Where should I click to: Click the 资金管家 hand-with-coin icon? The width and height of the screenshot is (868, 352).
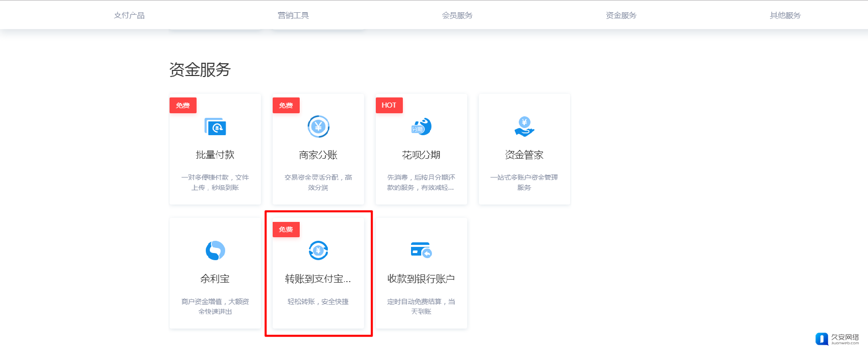pyautogui.click(x=524, y=127)
